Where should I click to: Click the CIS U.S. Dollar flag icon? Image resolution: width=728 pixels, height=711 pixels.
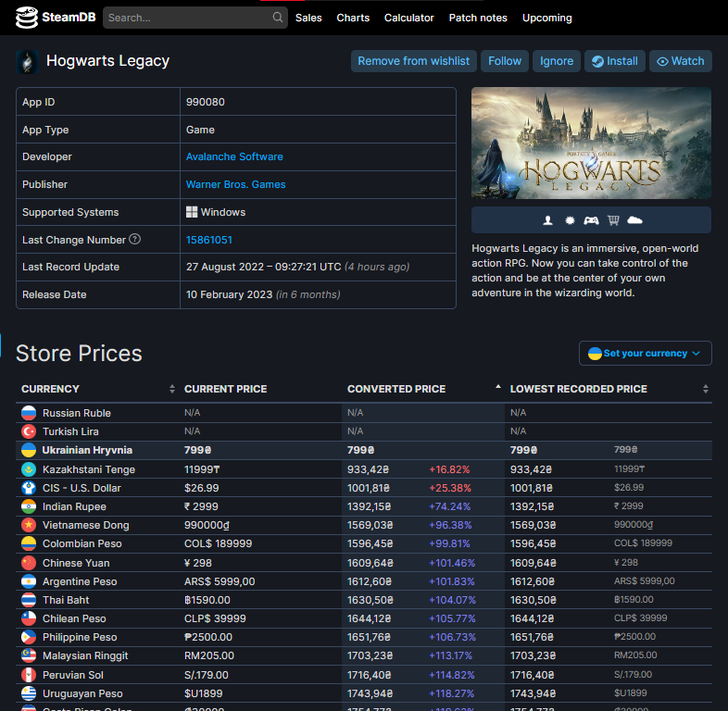(29, 488)
